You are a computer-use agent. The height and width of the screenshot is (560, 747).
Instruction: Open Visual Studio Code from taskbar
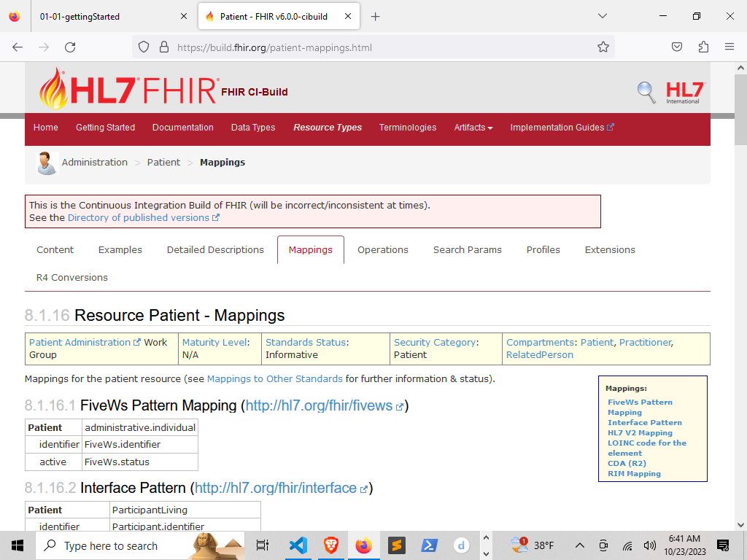(x=298, y=545)
